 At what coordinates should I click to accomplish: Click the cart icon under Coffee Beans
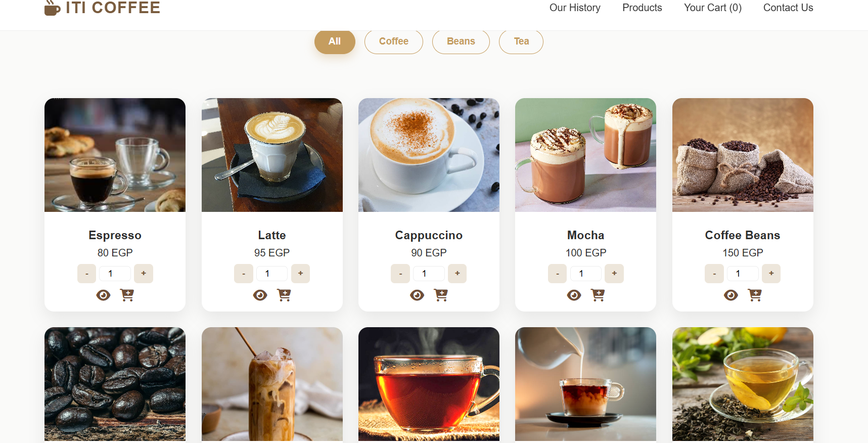tap(755, 295)
